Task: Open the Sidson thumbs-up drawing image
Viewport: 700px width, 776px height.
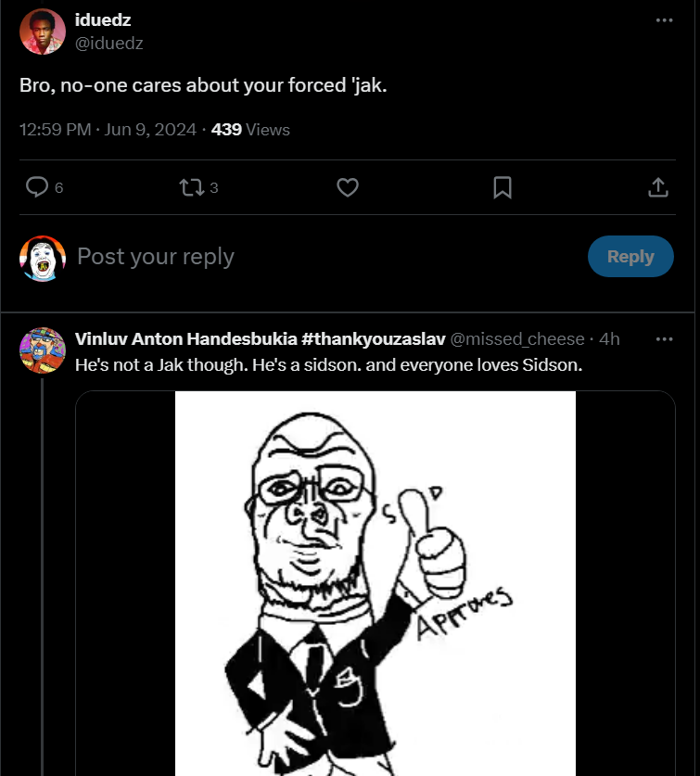Action: point(375,582)
